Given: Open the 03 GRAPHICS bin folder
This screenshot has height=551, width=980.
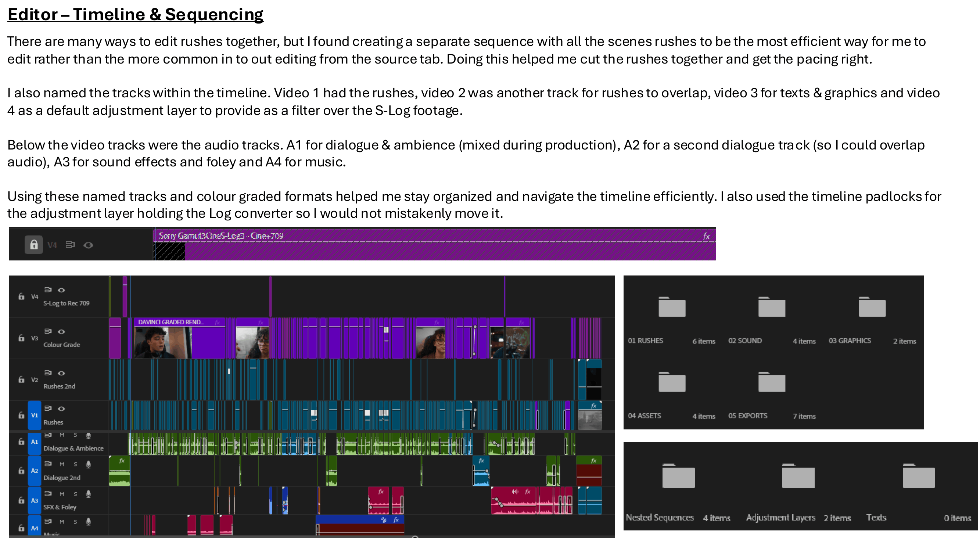Looking at the screenshot, I should click(872, 306).
